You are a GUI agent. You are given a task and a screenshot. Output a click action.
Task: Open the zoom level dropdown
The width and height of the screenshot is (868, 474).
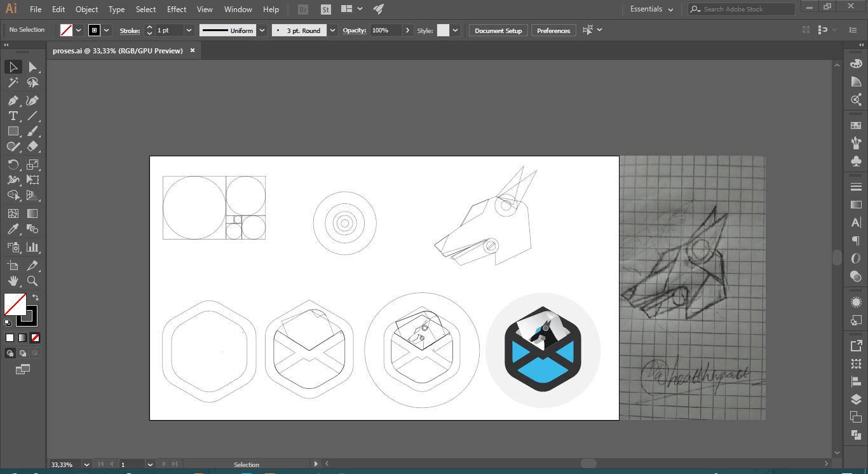click(x=86, y=464)
